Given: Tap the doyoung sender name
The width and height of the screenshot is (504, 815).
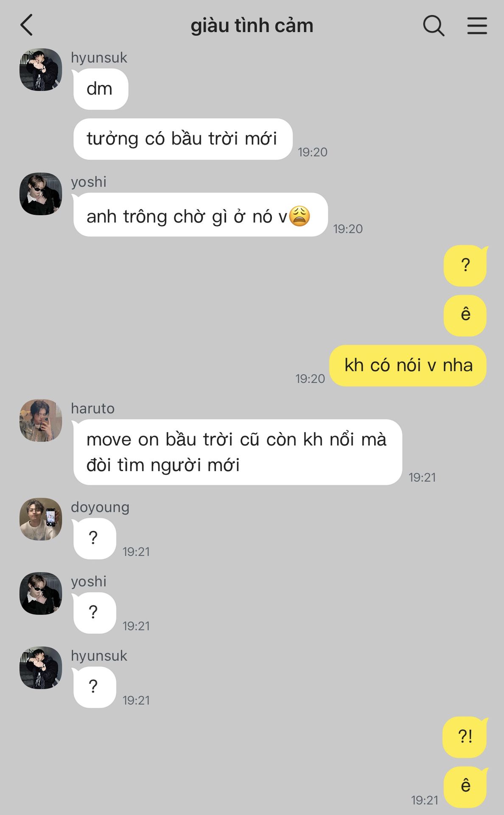Looking at the screenshot, I should 100,507.
